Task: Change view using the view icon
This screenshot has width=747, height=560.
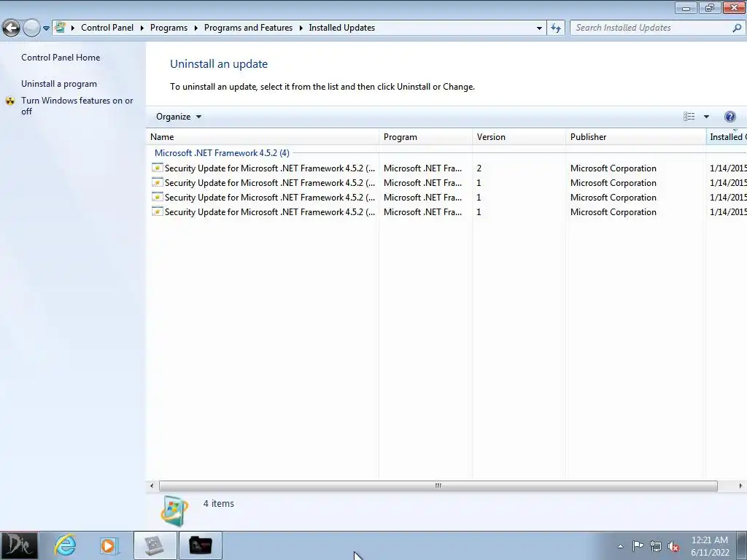Action: 689,117
